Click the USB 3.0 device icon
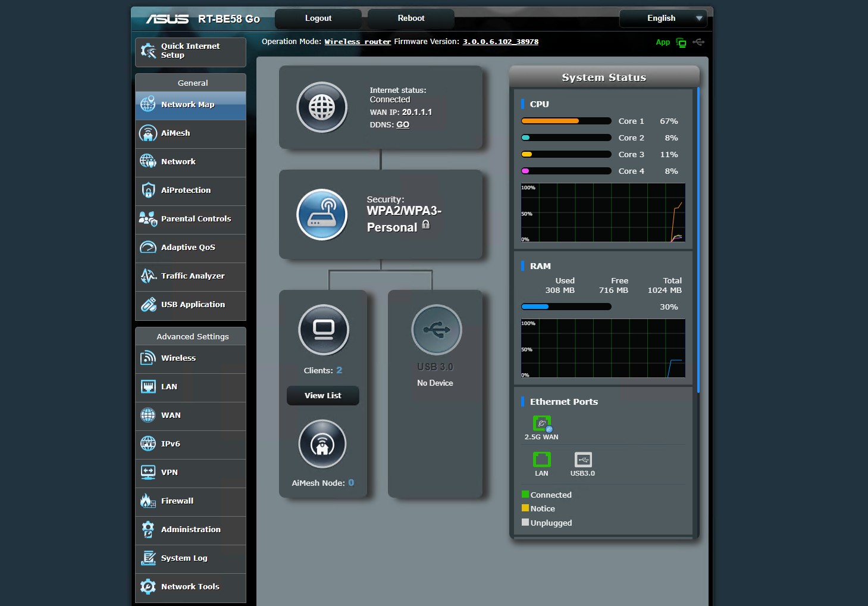Image resolution: width=868 pixels, height=606 pixels. coord(436,330)
